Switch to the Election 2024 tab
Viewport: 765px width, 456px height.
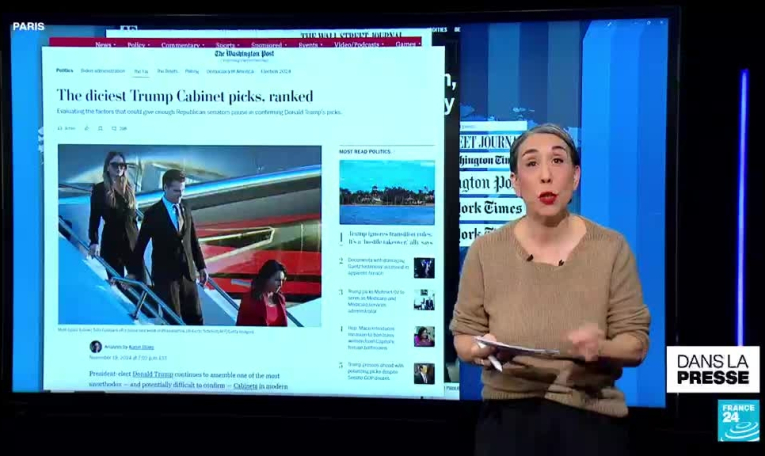coord(276,71)
